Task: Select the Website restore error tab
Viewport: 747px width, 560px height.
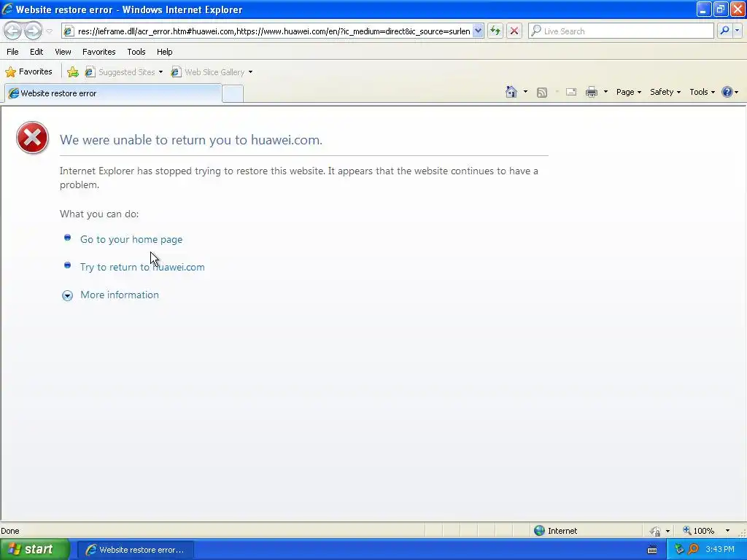Action: coord(113,93)
